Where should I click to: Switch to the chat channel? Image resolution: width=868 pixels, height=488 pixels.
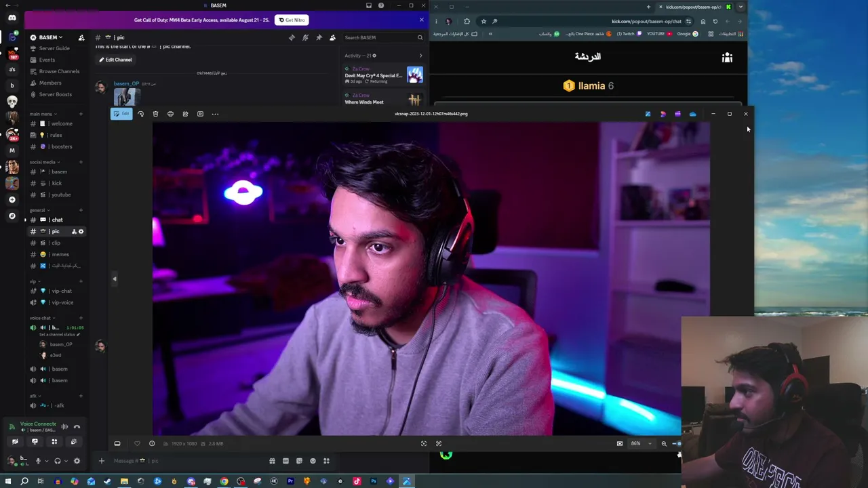[57, 220]
